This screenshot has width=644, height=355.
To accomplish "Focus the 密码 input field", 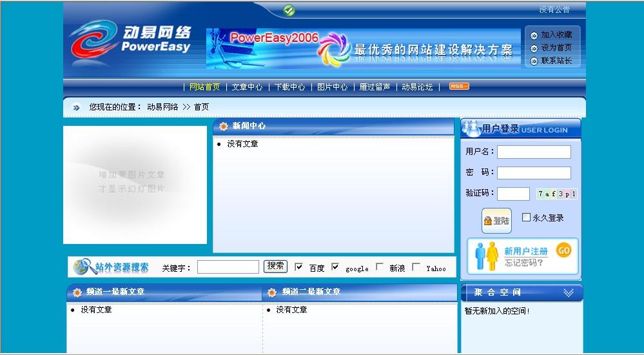I will tap(534, 173).
